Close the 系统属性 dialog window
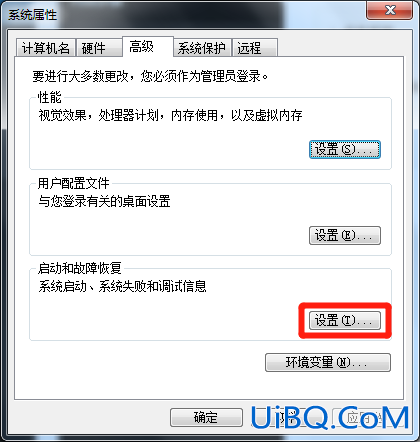420x442 pixels. (389, 10)
